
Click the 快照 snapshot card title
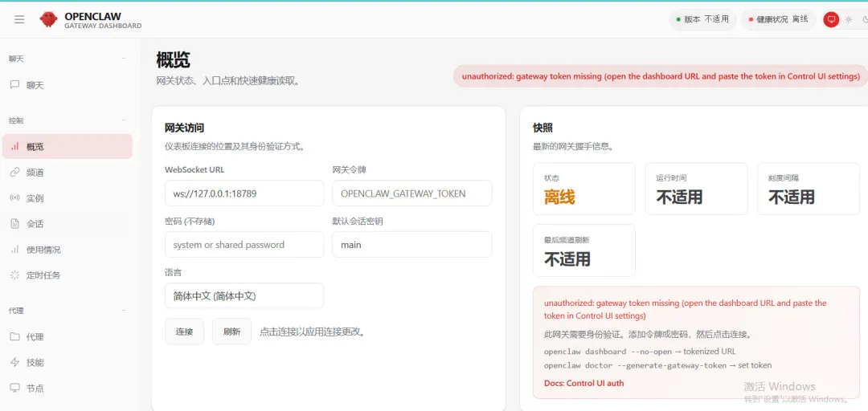[x=542, y=128]
